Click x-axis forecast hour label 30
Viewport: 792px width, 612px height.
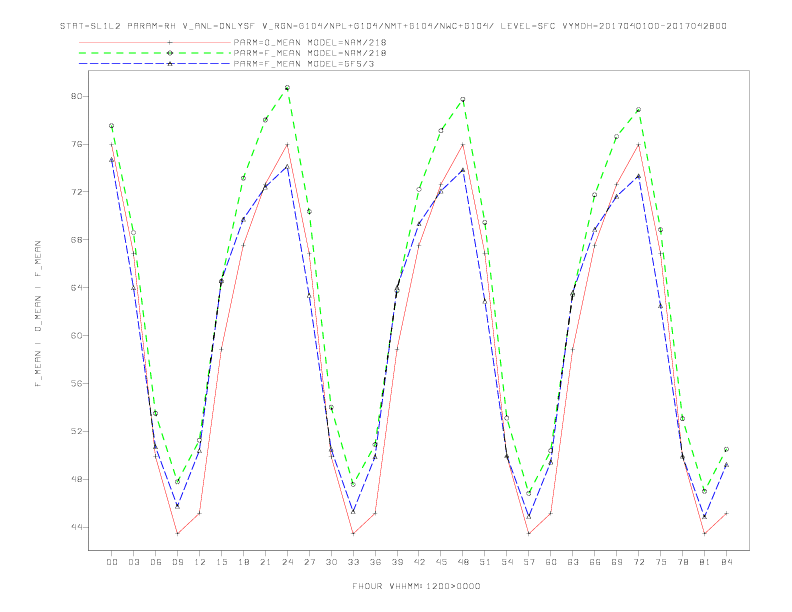(331, 562)
